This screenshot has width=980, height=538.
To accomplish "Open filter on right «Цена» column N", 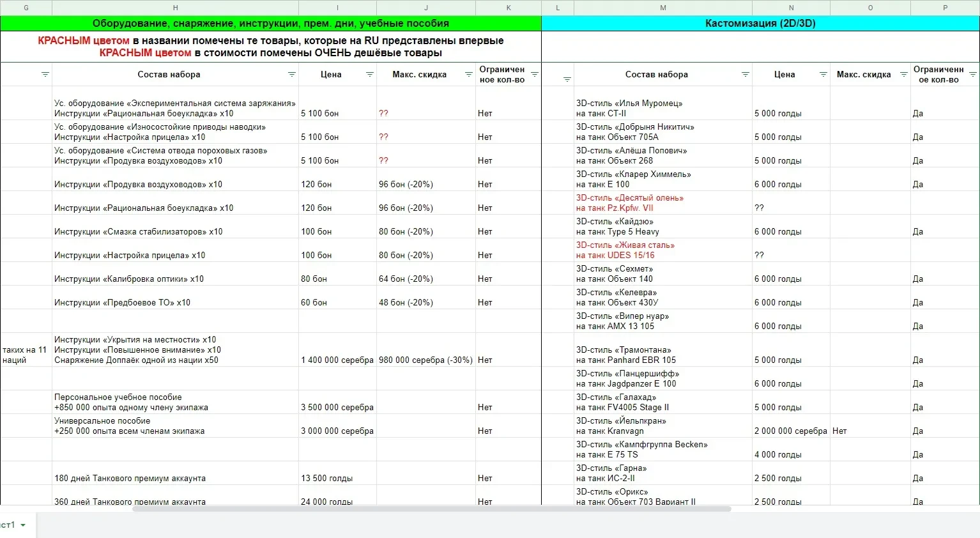I will [x=823, y=75].
